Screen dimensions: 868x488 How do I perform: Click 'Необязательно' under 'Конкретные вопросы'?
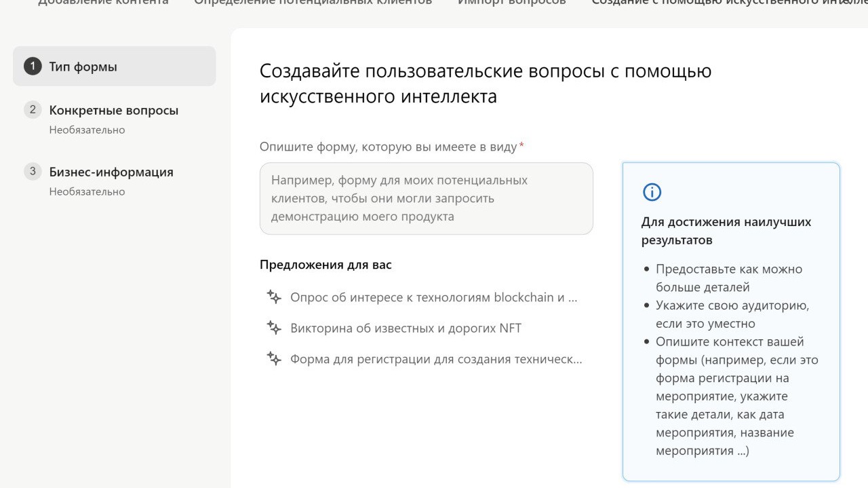pos(87,130)
